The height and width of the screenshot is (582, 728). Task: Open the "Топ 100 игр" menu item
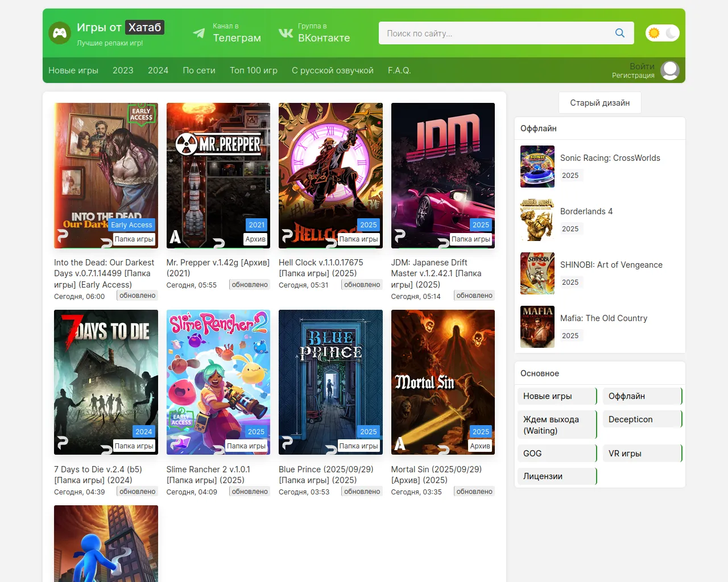tap(254, 70)
